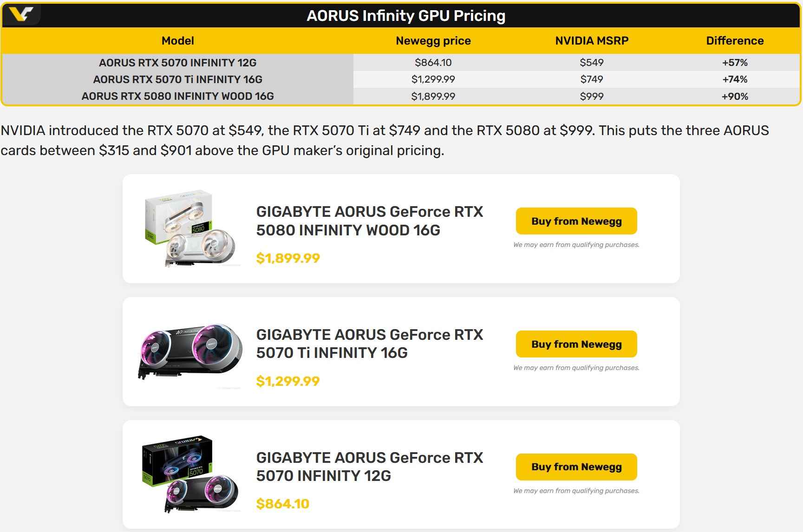
Task: Select the Newegg price column header
Action: click(x=433, y=41)
